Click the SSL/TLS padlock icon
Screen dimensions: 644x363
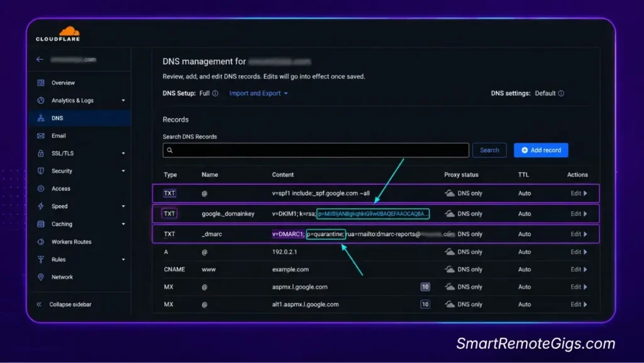coord(41,153)
